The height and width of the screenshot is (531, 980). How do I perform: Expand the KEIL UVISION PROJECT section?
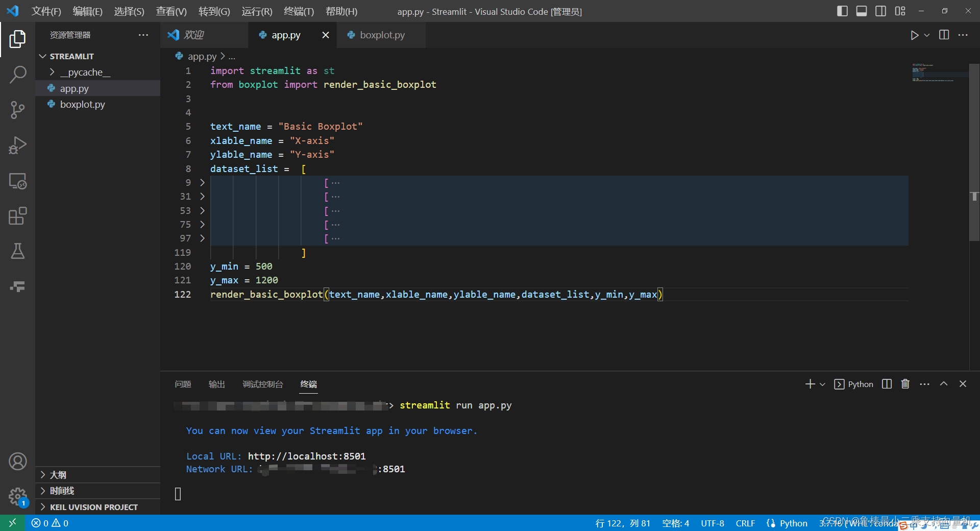pyautogui.click(x=97, y=507)
